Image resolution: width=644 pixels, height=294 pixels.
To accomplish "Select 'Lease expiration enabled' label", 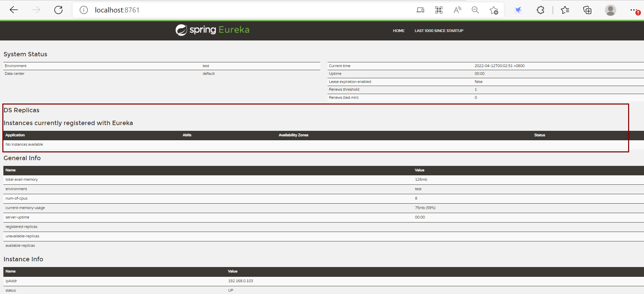I will click(350, 82).
